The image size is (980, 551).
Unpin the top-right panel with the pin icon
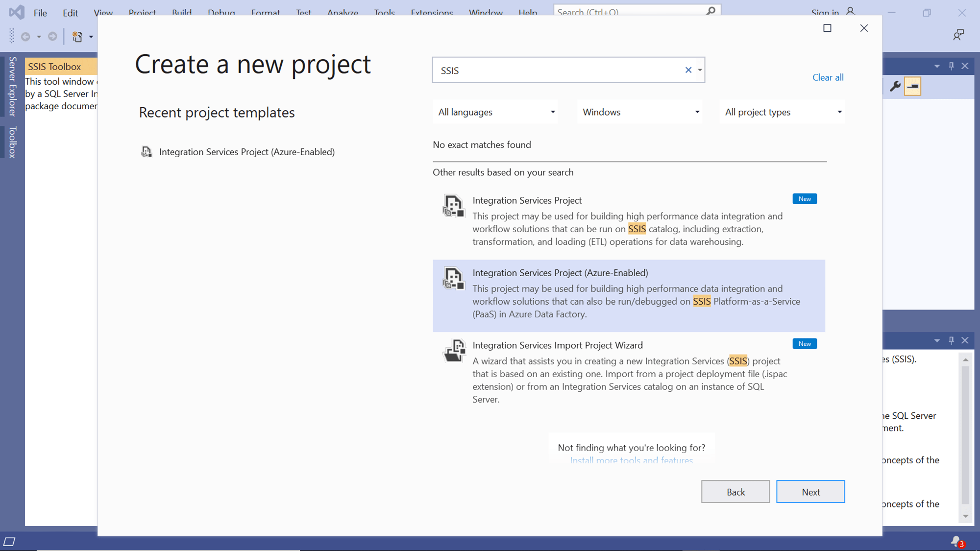coord(951,66)
